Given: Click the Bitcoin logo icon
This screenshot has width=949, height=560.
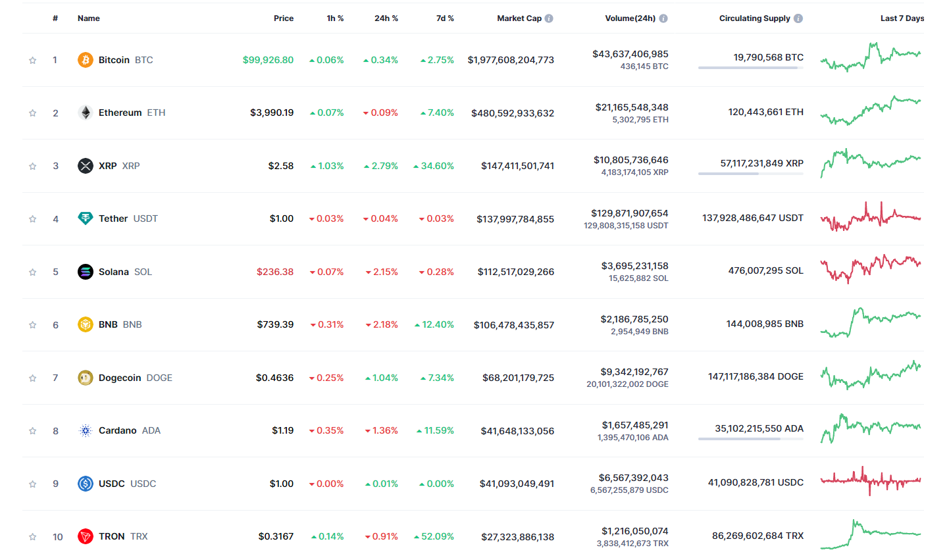Looking at the screenshot, I should click(86, 60).
